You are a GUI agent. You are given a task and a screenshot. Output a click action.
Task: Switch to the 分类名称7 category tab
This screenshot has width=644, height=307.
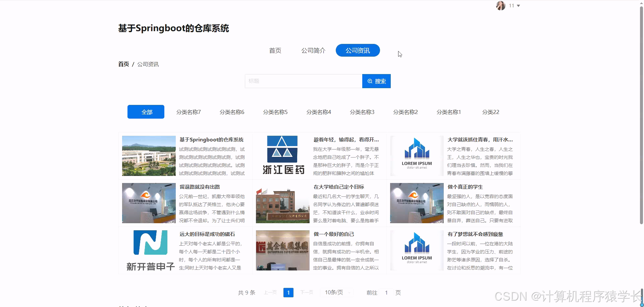pyautogui.click(x=189, y=112)
